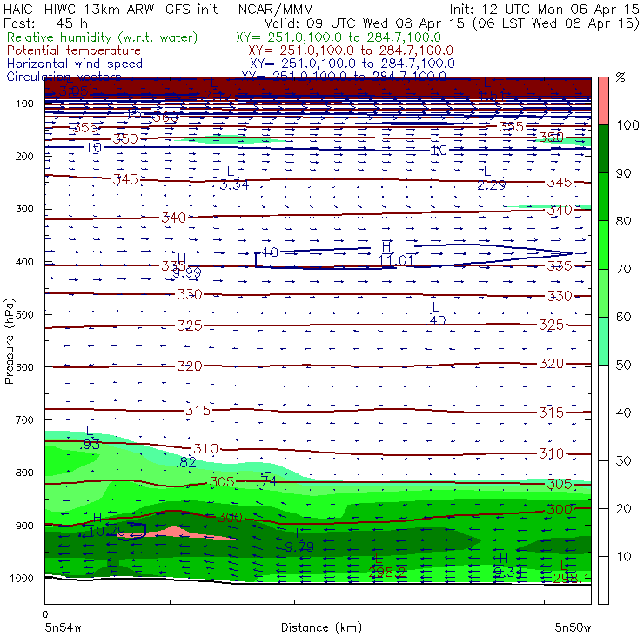The height and width of the screenshot is (644, 644).
Task: Click the '.93' minimum label near 730 hPa
Action: 89,444
